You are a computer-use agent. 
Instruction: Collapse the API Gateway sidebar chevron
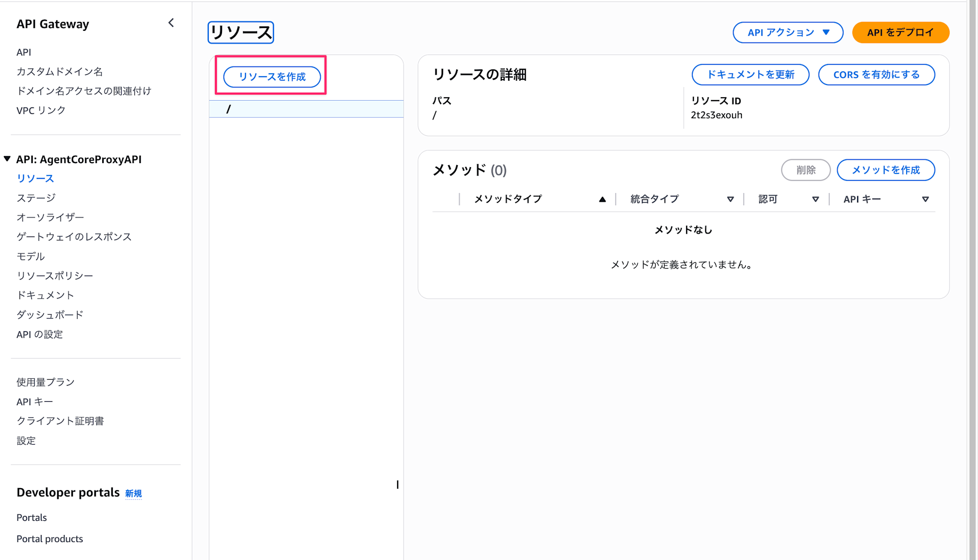(x=171, y=23)
